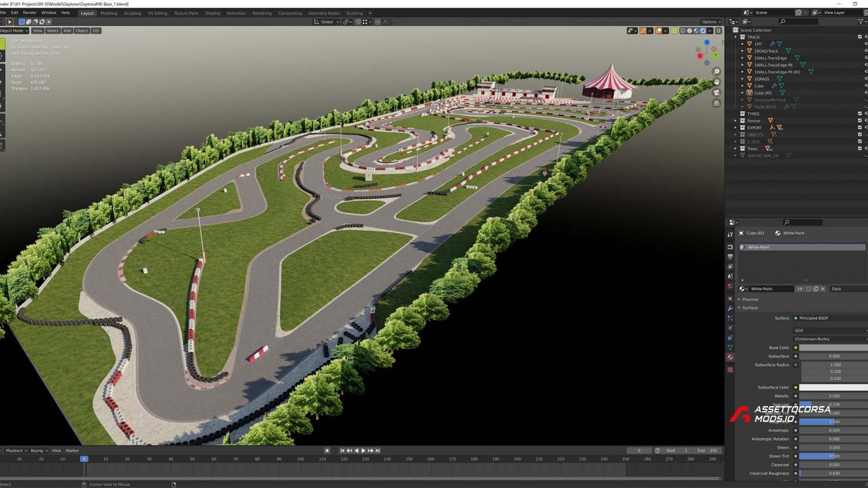Open the Window menu
The width and height of the screenshot is (868, 488).
click(x=49, y=13)
